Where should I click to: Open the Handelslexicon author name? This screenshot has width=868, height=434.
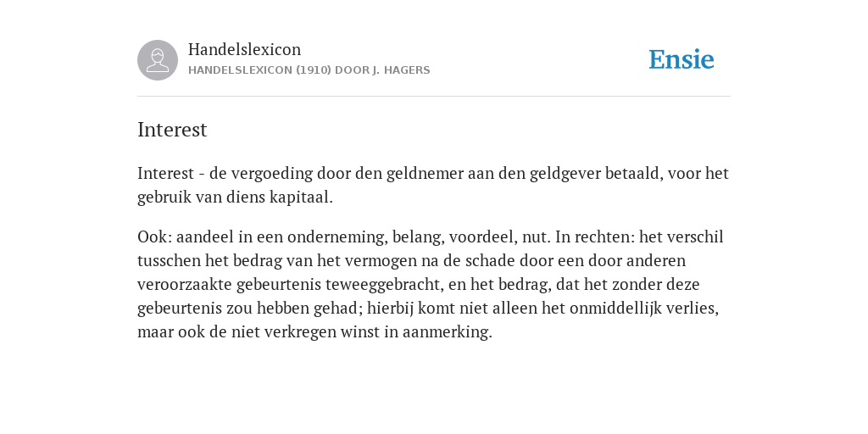pyautogui.click(x=245, y=49)
